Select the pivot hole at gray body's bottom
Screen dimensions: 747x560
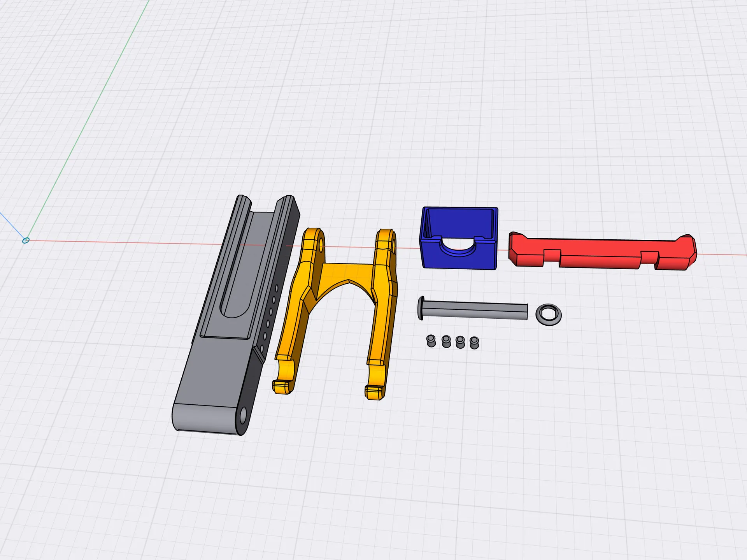[243, 416]
